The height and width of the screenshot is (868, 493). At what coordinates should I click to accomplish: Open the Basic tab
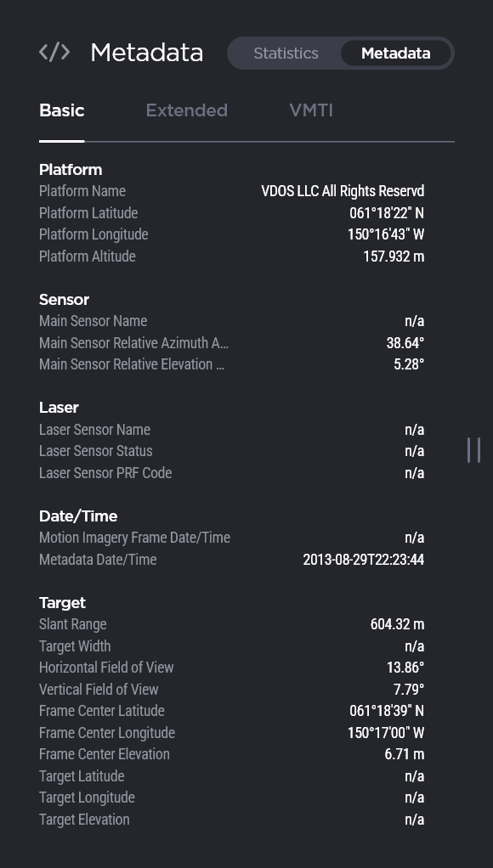coord(61,110)
